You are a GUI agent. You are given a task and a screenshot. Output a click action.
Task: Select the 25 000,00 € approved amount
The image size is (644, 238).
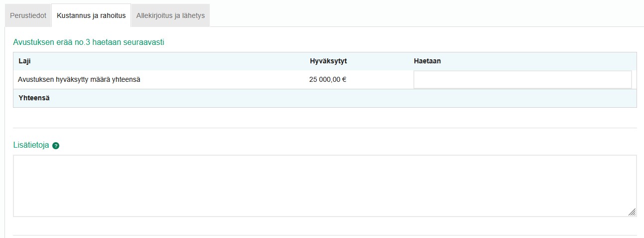[x=328, y=79]
